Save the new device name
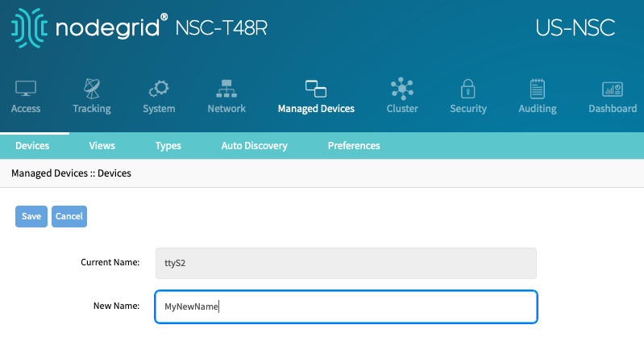 31,216
